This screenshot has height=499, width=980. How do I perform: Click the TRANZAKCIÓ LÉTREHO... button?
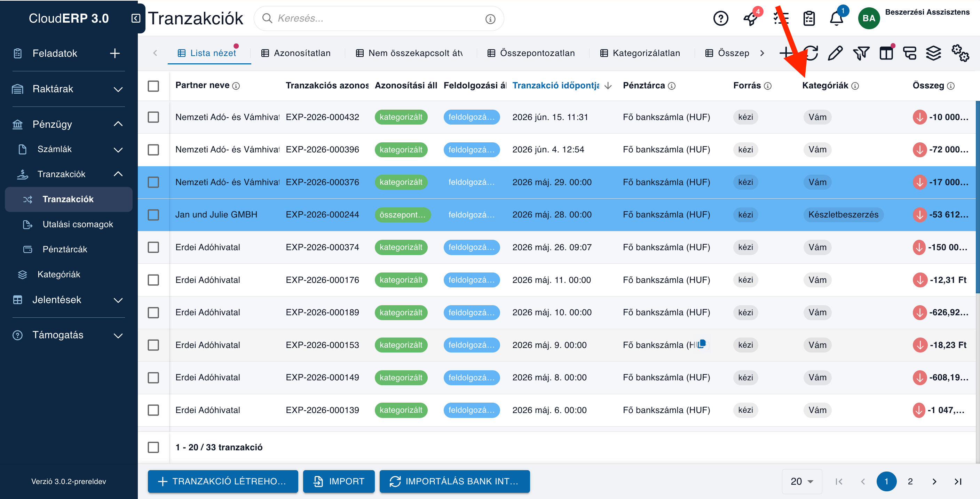(223, 482)
